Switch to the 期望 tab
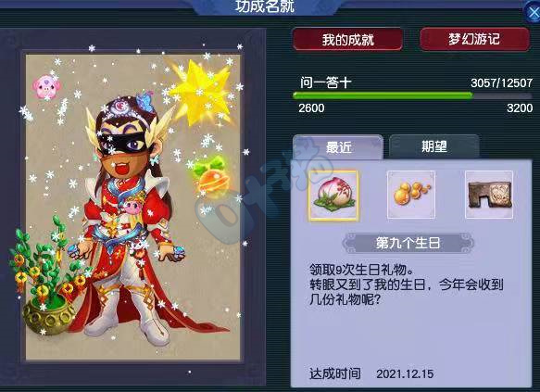 (x=433, y=147)
